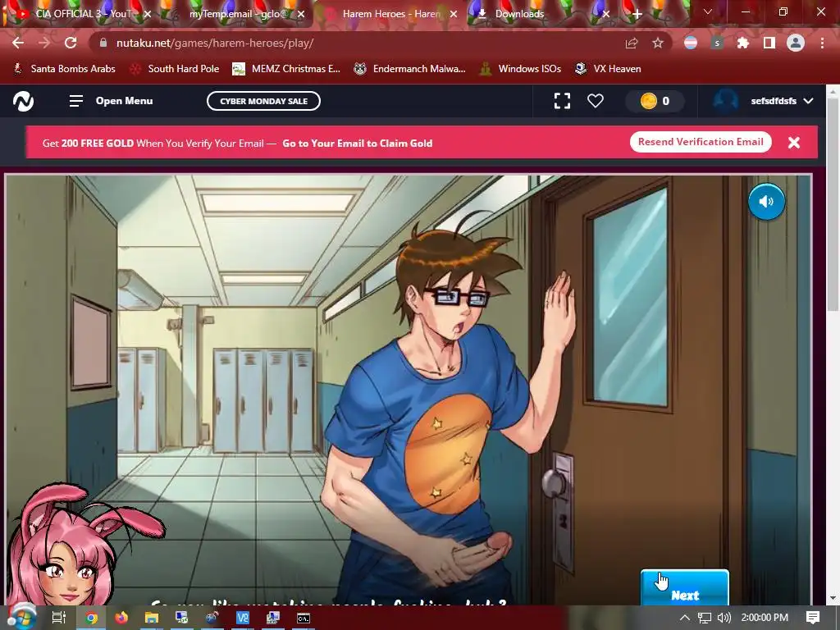Mute game sound with speaker button
Image resolution: width=840 pixels, height=630 pixels.
(767, 202)
